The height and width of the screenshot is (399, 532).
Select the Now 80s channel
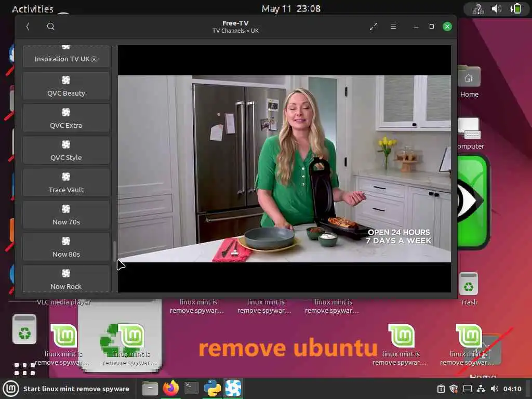[66, 247]
